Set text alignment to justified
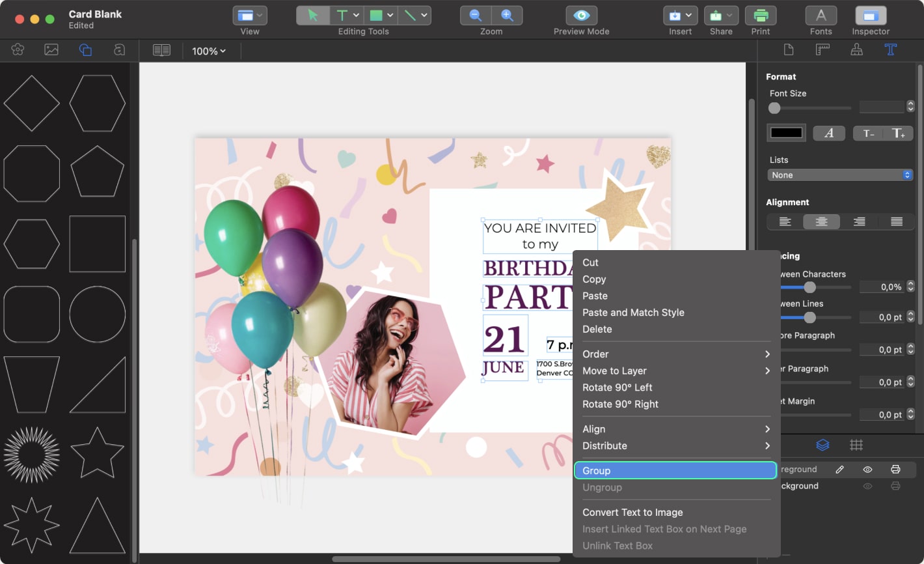 coord(896,222)
